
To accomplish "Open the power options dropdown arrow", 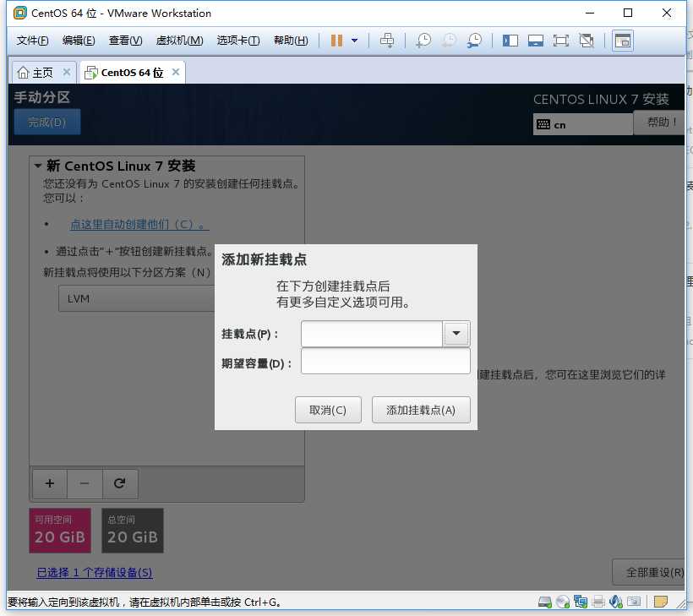I will click(354, 41).
